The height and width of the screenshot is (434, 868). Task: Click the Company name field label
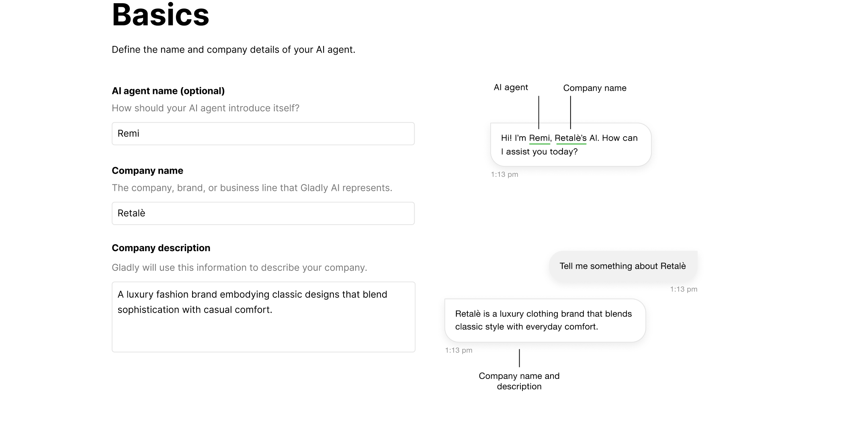(x=147, y=170)
